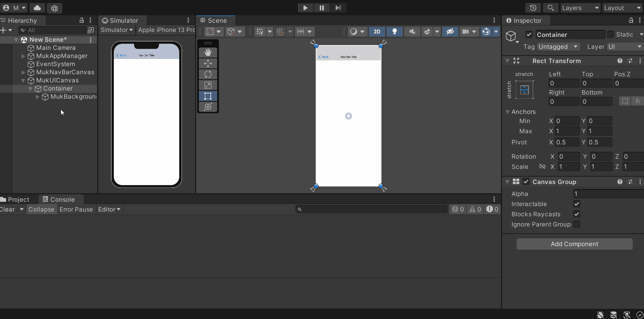The image size is (644, 319).
Task: Toggle the Gizmos button in Scene
Action: [486, 32]
